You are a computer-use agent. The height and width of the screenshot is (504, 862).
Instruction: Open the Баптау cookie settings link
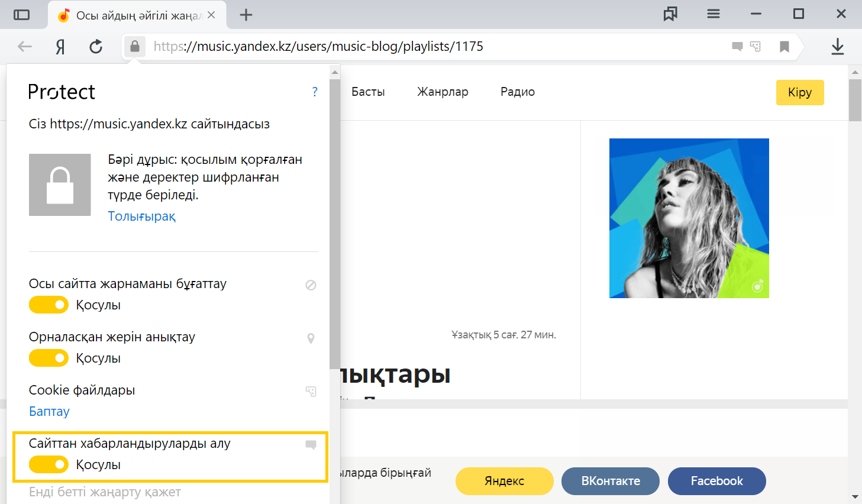click(49, 412)
